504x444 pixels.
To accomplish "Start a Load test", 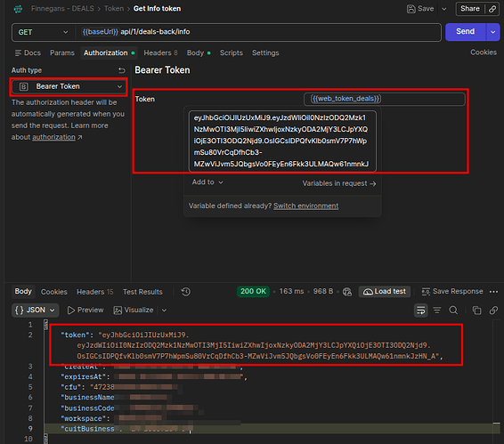I will pyautogui.click(x=384, y=291).
